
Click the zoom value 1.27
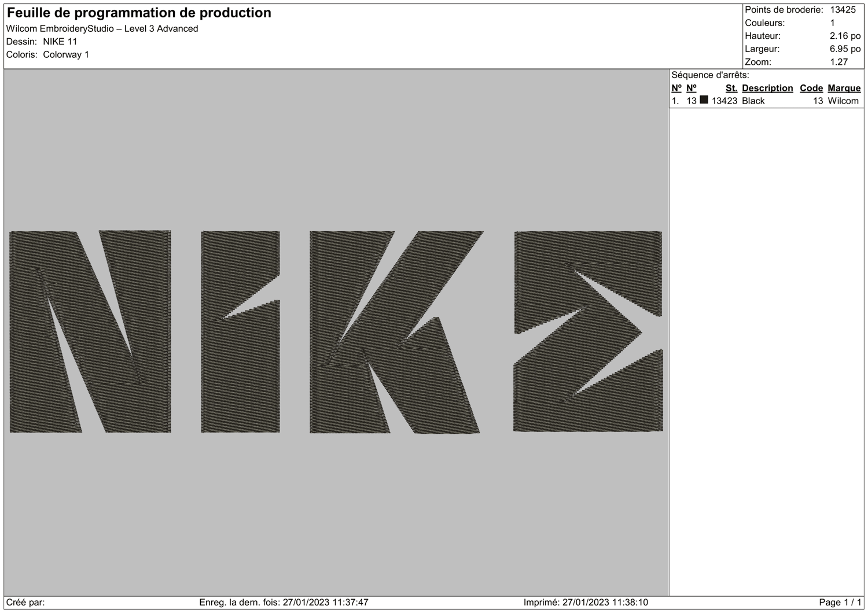tap(839, 62)
